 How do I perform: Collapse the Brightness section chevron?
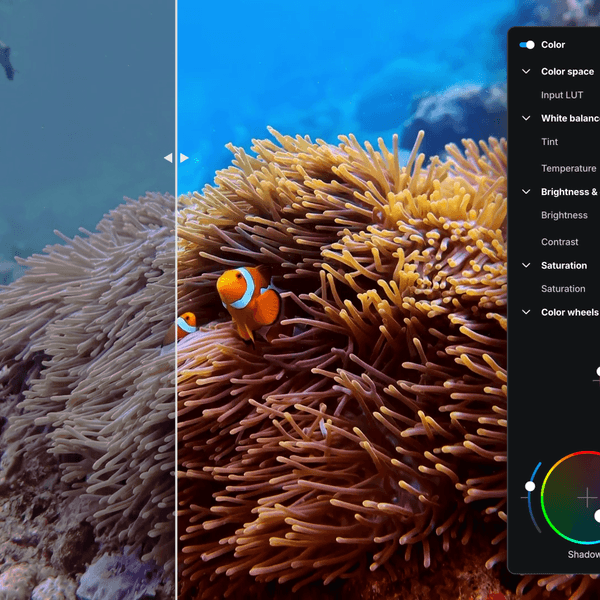point(526,192)
